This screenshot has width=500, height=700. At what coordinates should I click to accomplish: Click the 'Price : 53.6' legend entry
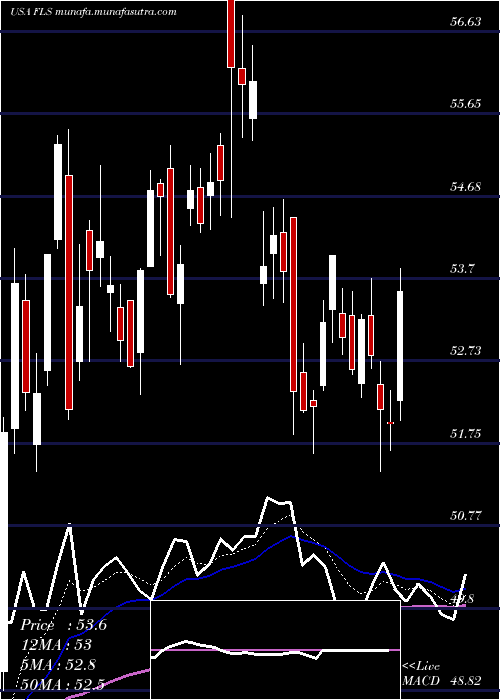pyautogui.click(x=63, y=625)
